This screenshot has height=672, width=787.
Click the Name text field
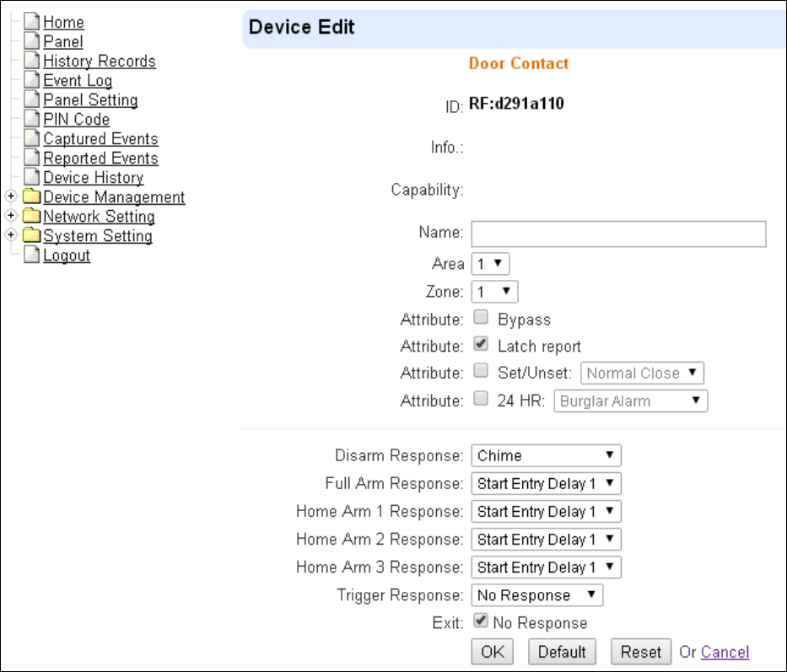point(618,234)
